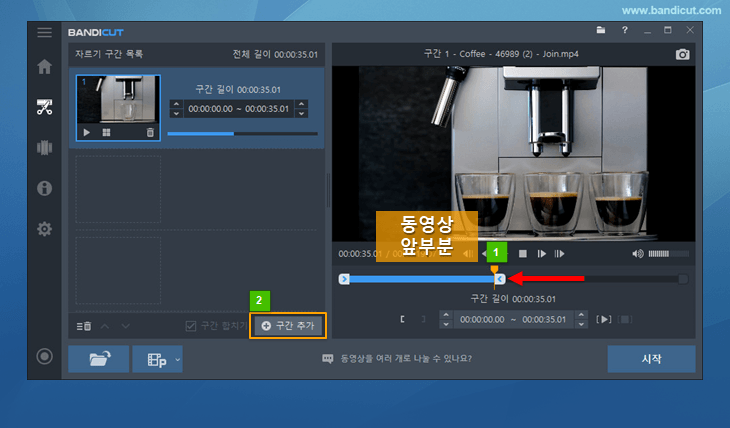Launch Bandicam record circle icon
730x428 pixels.
click(x=45, y=356)
